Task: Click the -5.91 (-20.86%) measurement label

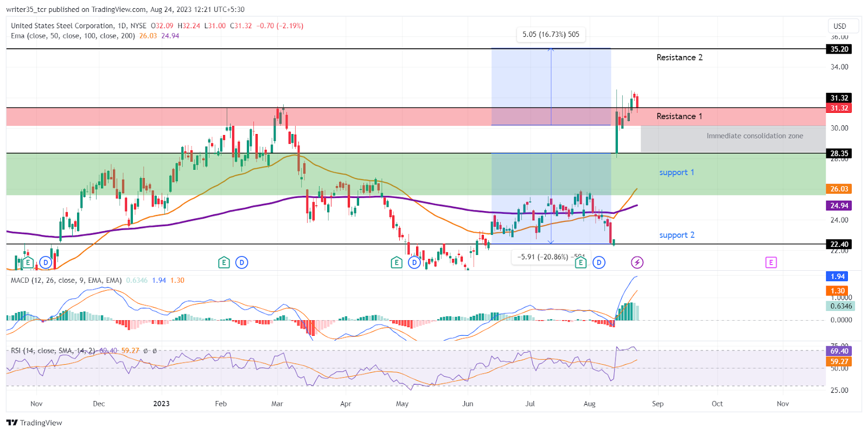Action: pos(551,257)
